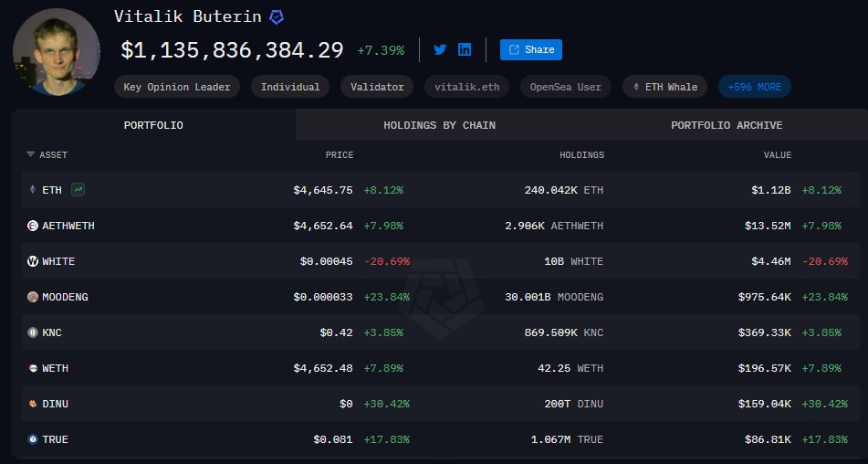Click the total value $1,135,836,384.29
The width and height of the screenshot is (868, 464).
[x=232, y=50]
